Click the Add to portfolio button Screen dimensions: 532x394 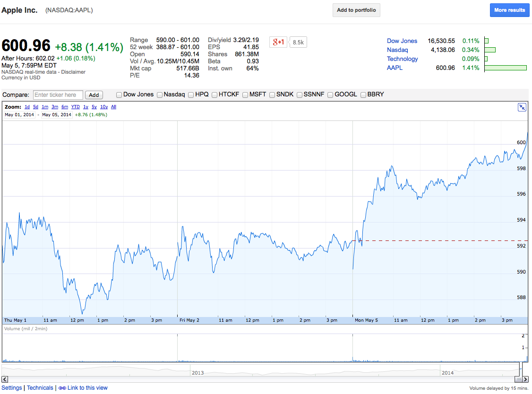pos(356,10)
